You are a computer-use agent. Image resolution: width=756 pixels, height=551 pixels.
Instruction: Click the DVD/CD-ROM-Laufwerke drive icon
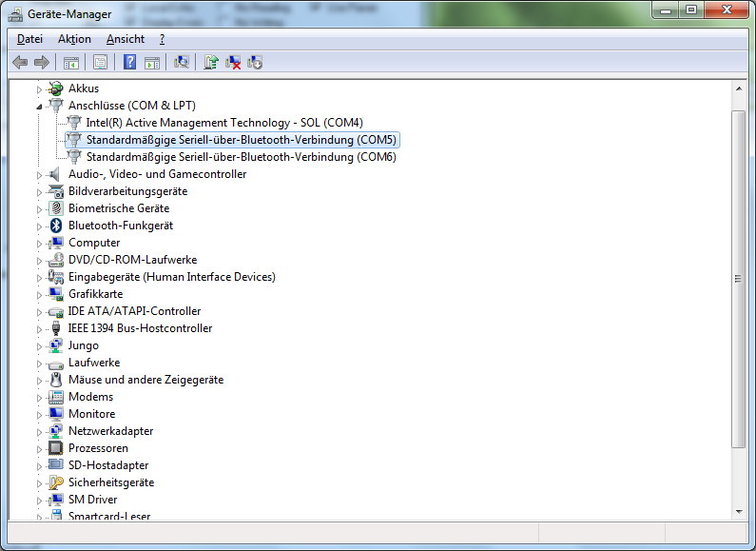click(x=56, y=260)
